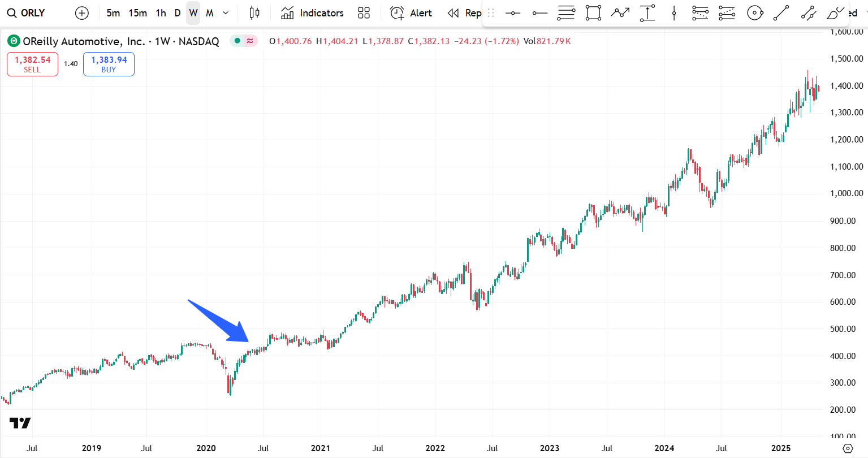Select the price range measure tool
The height and width of the screenshot is (458, 868).
[647, 12]
